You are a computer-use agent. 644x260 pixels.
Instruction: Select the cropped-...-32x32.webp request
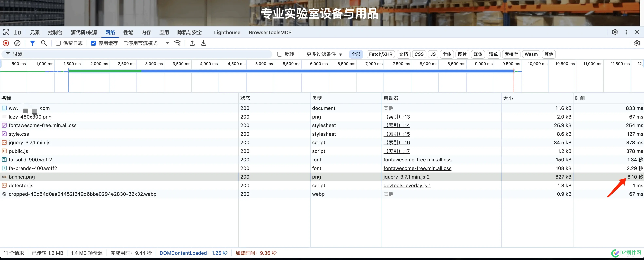322,194
